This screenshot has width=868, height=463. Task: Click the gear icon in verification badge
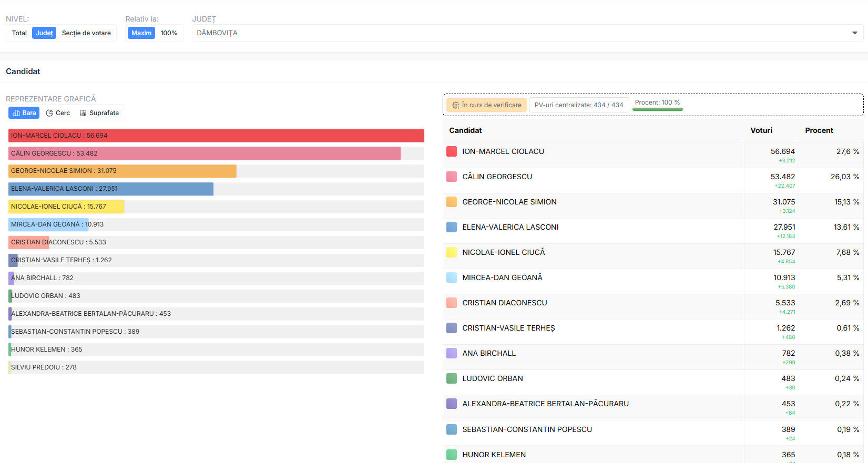pos(456,105)
